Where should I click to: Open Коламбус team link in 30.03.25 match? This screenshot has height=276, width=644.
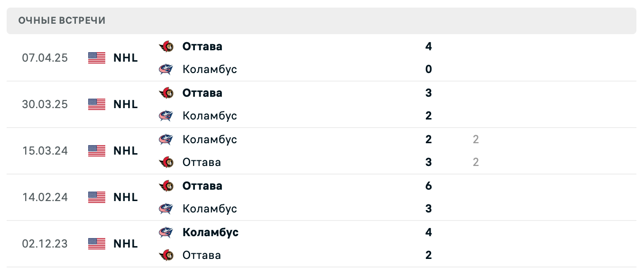pos(210,116)
